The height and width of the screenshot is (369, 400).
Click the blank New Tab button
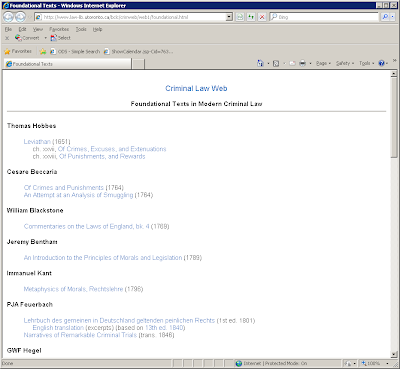tap(138, 64)
